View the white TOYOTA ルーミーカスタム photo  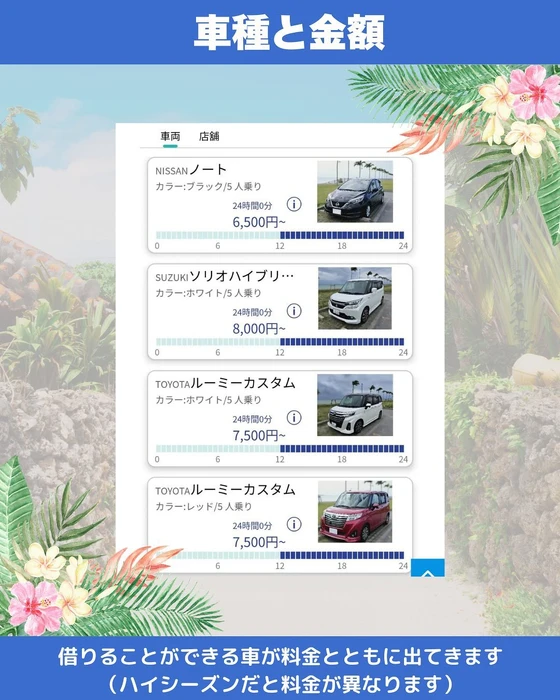(355, 405)
